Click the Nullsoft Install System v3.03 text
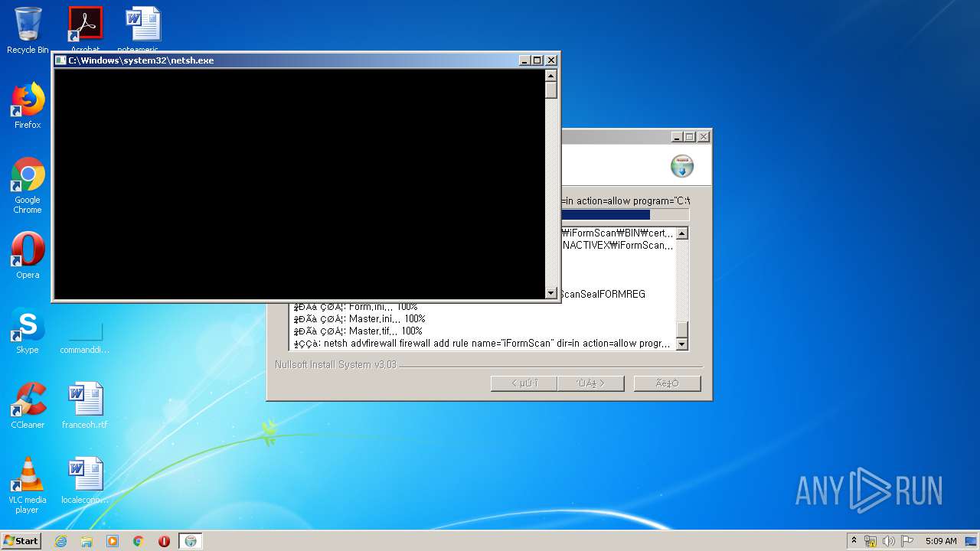Screen dimensions: 980x551 pos(336,365)
